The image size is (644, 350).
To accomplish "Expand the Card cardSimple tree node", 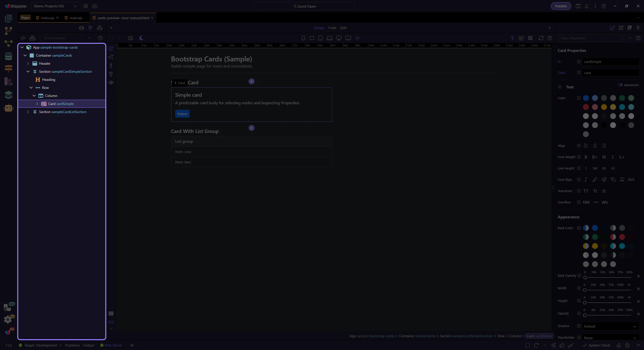I will click(x=37, y=104).
